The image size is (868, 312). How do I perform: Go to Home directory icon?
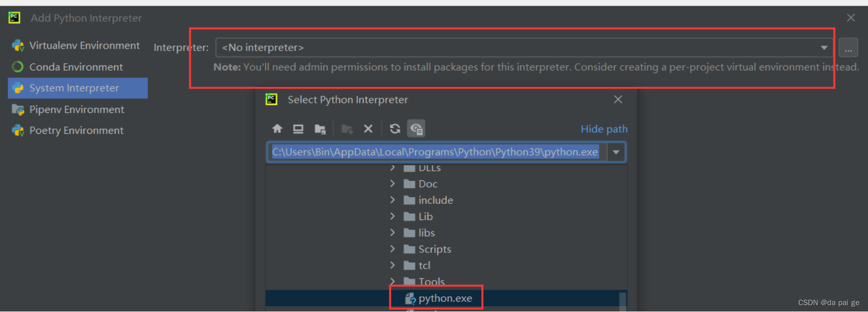coord(277,129)
